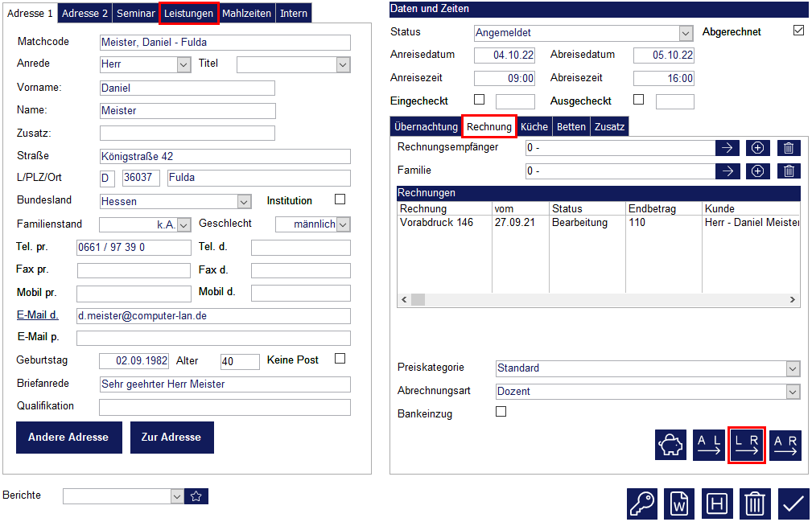
Task: Open the Status dropdown
Action: tap(686, 34)
